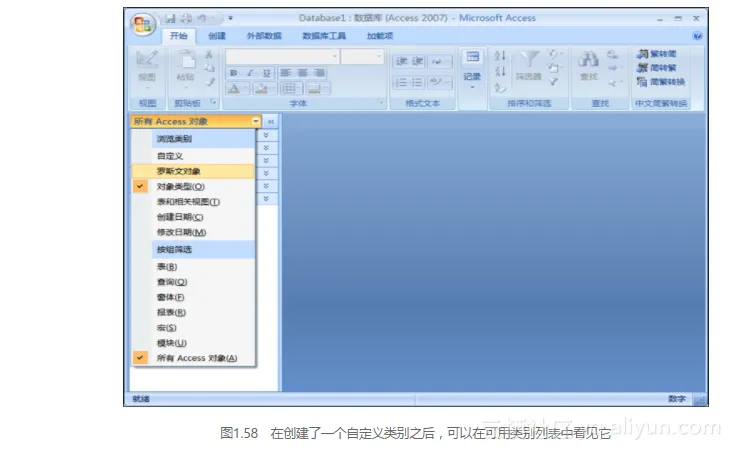Choose 修改日期(M) menu entry
732x451 pixels.
(194, 233)
